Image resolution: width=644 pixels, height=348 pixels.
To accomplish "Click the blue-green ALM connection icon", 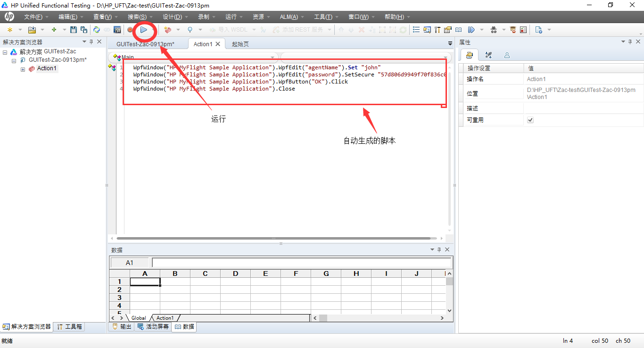I will (96, 30).
